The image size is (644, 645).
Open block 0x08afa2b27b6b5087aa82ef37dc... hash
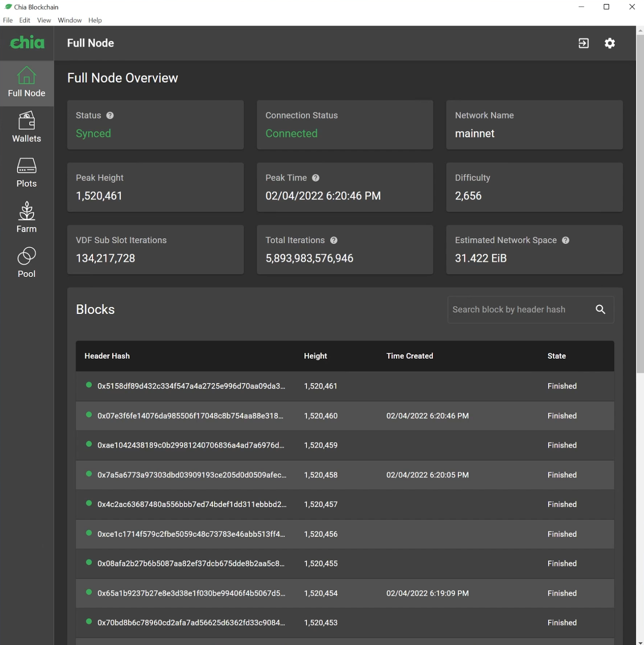191,564
